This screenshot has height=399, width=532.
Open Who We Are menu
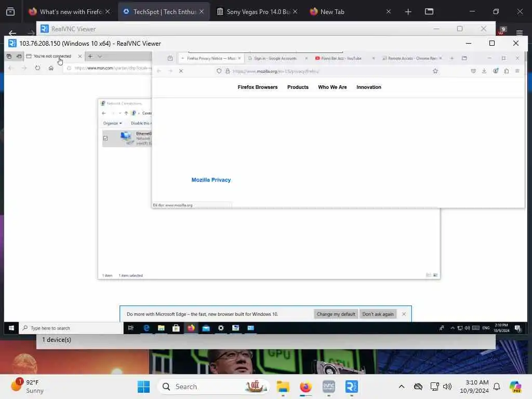332,87
